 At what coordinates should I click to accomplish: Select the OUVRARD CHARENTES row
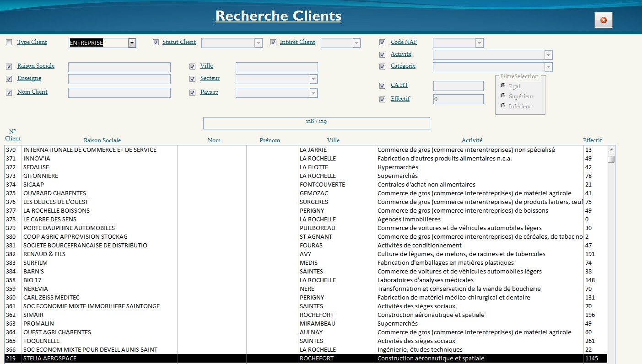(306, 193)
